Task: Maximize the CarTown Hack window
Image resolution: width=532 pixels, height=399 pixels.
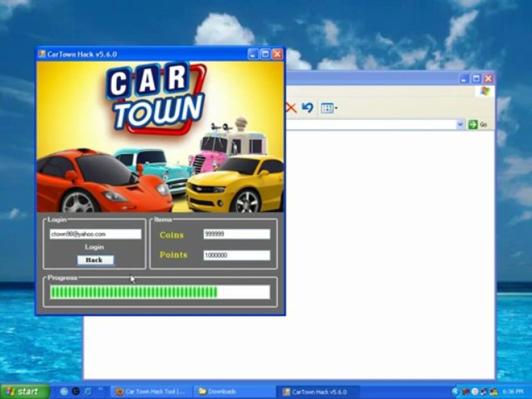Action: pyautogui.click(x=265, y=54)
